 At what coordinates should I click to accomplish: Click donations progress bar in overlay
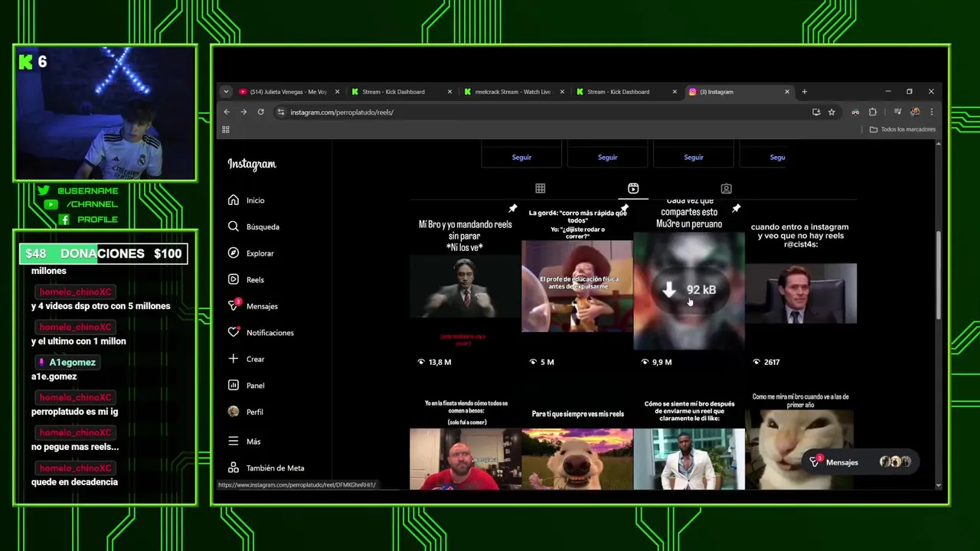[103, 253]
